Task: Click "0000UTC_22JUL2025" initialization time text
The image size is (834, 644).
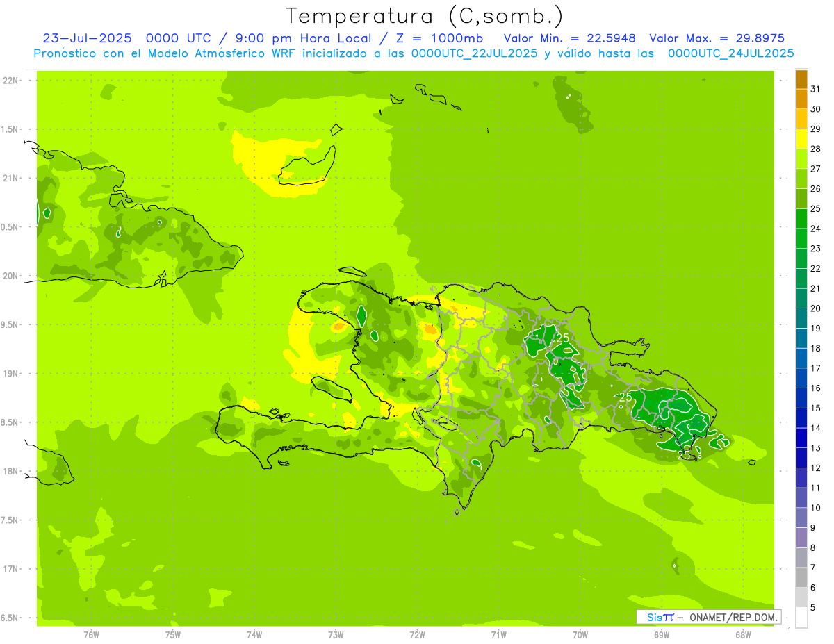Action: (475, 53)
